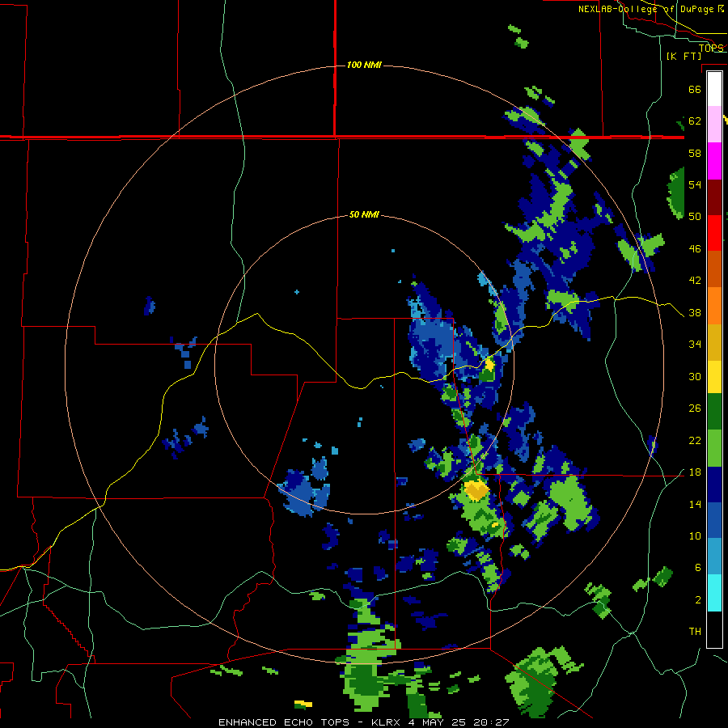Pick the light pink legend swatch

pyautogui.click(x=714, y=125)
